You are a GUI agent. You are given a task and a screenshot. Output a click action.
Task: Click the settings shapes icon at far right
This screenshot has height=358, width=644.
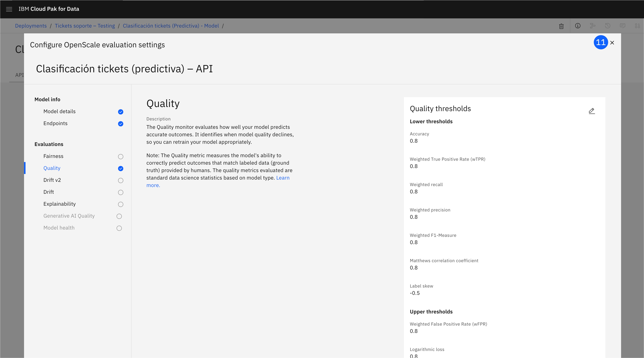pos(637,26)
